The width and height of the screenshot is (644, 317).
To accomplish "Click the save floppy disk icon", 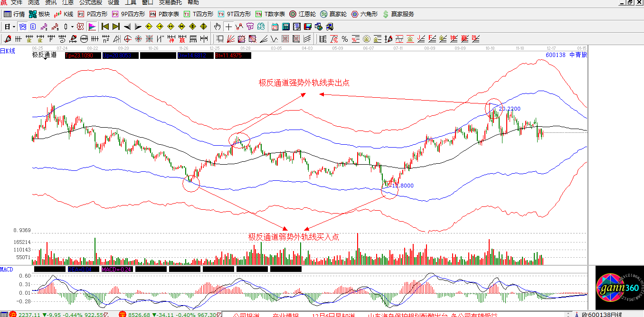I will click(308, 27).
